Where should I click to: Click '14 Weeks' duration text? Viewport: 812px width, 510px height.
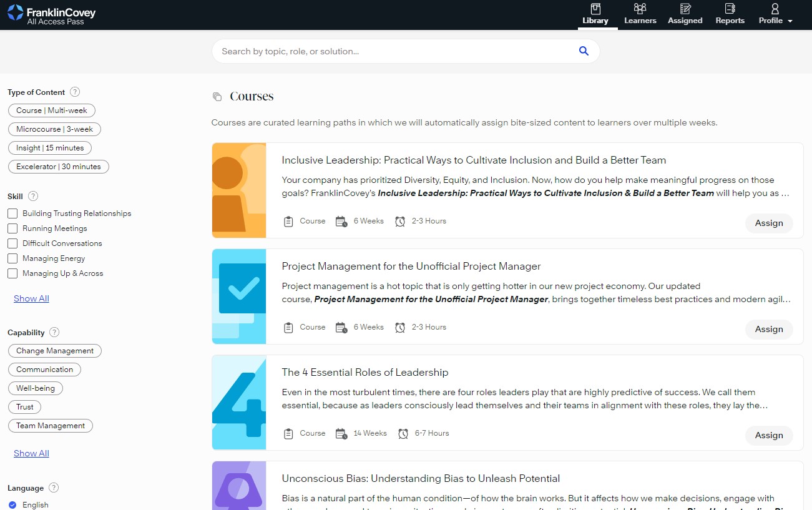(x=370, y=433)
